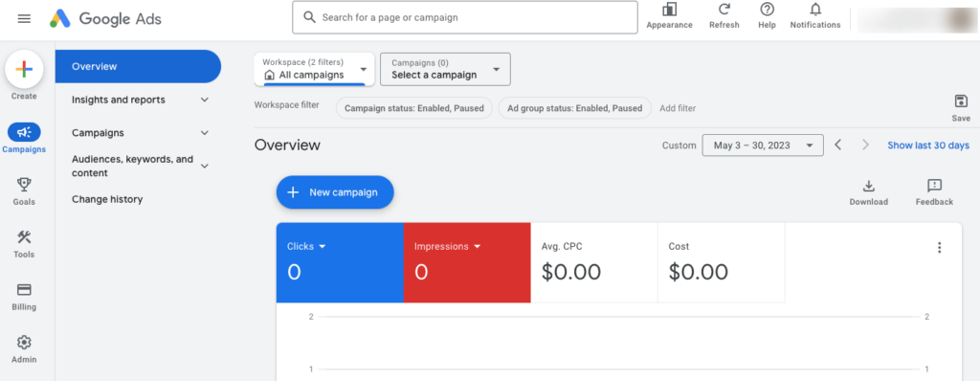Open Change history page
Screen dimensions: 980x381
click(107, 199)
